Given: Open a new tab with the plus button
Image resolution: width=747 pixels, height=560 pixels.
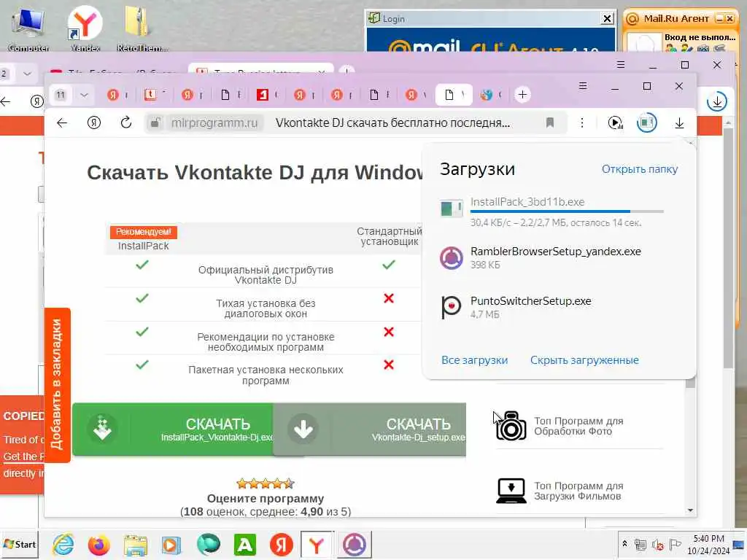Looking at the screenshot, I should pyautogui.click(x=522, y=95).
